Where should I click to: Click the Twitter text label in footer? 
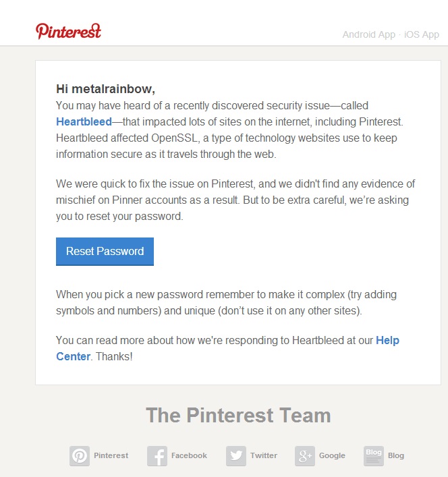[264, 456]
